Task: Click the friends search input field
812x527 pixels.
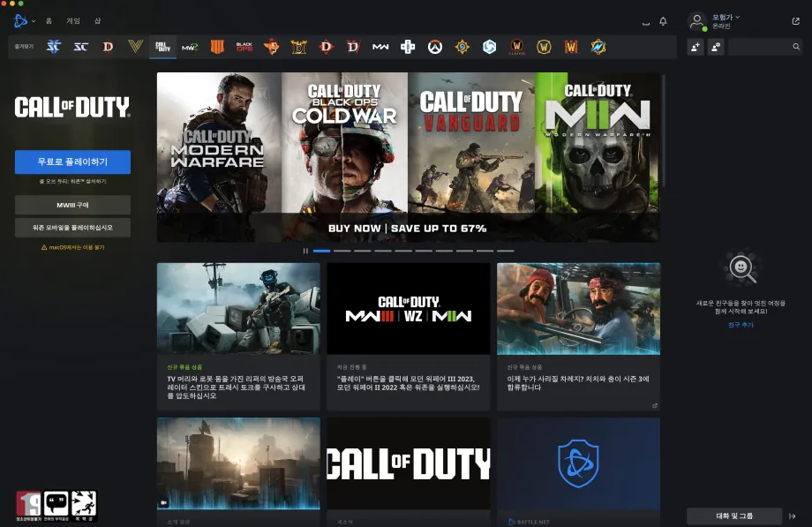Action: (x=765, y=47)
